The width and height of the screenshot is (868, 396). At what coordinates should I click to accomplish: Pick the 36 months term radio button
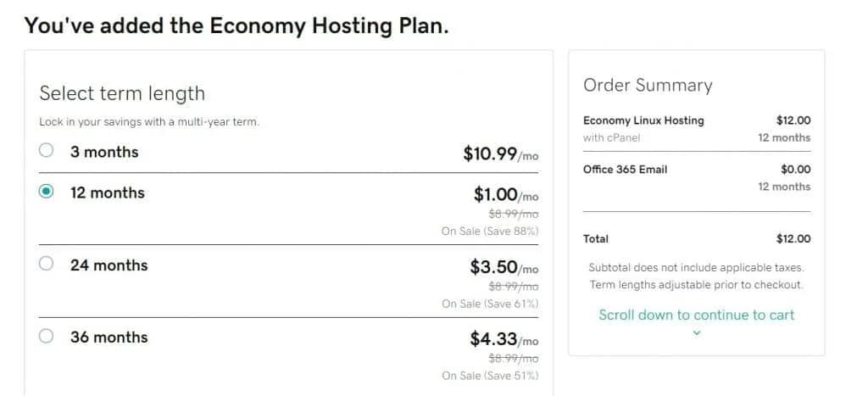[x=47, y=336]
